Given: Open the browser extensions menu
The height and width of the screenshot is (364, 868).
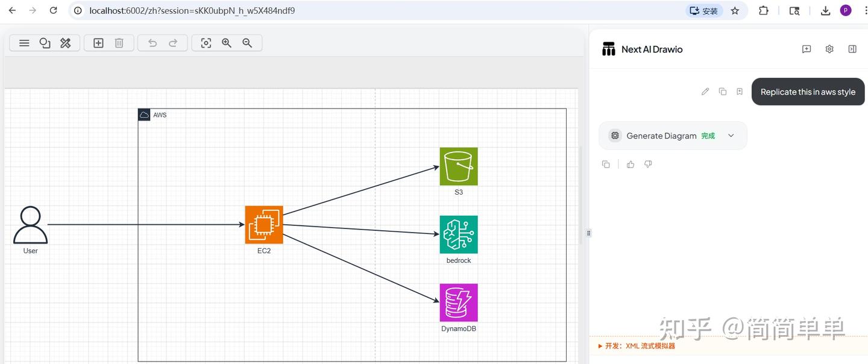Looking at the screenshot, I should pyautogui.click(x=763, y=10).
